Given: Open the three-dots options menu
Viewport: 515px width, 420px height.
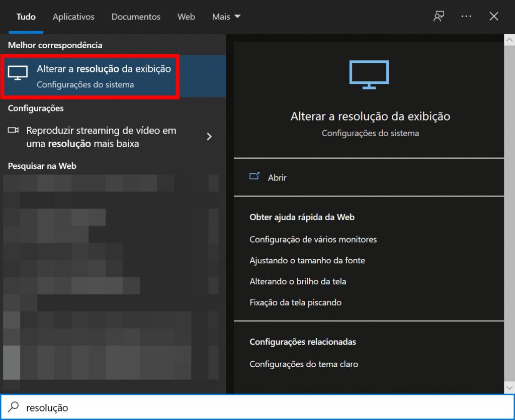Looking at the screenshot, I should coord(466,17).
